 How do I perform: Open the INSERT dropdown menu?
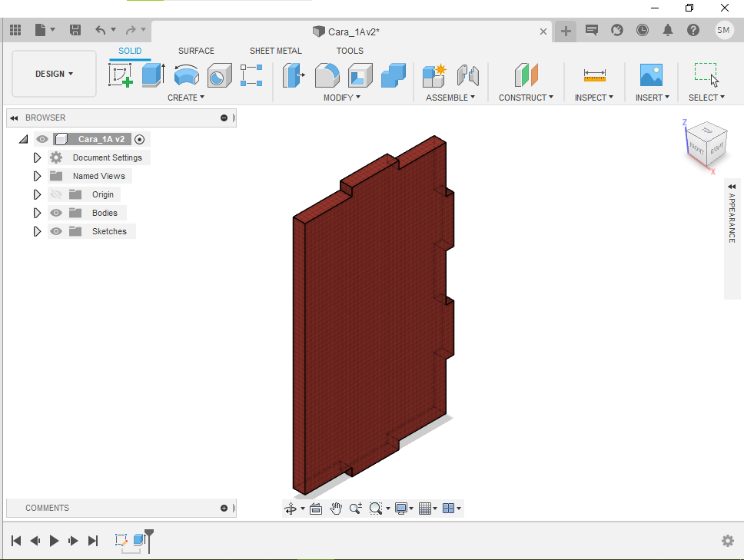653,98
